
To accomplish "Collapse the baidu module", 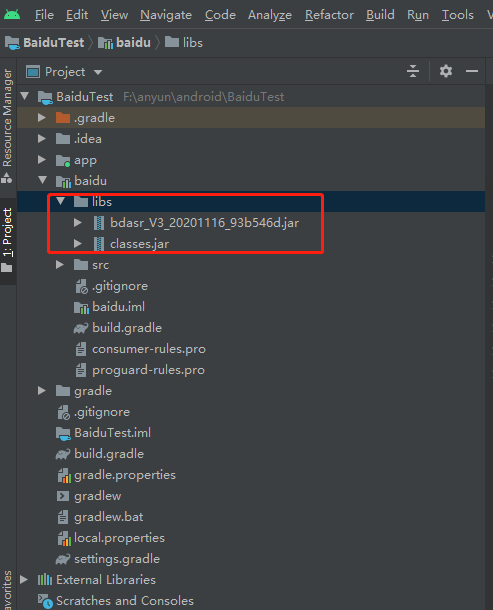I will [42, 180].
